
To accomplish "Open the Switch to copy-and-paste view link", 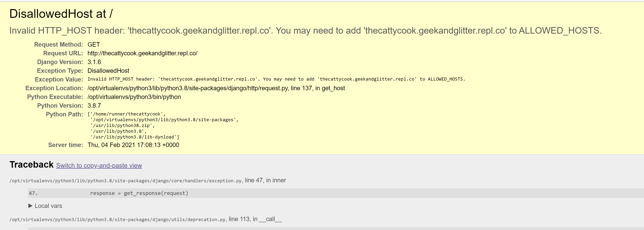I will (99, 165).
